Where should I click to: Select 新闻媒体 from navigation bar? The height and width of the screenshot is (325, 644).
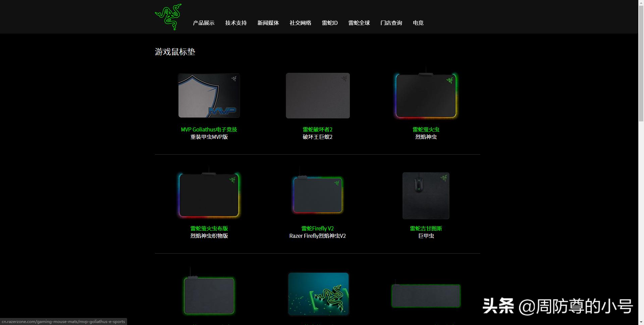tap(268, 23)
